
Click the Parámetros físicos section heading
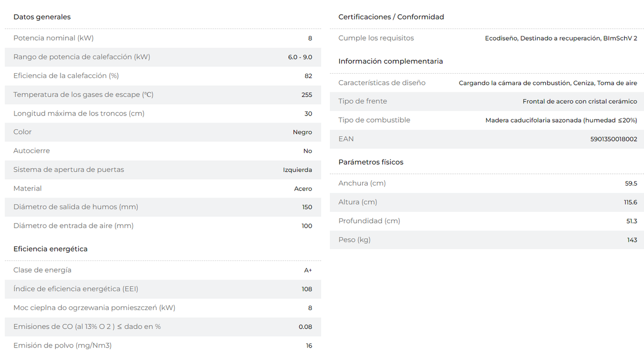371,162
